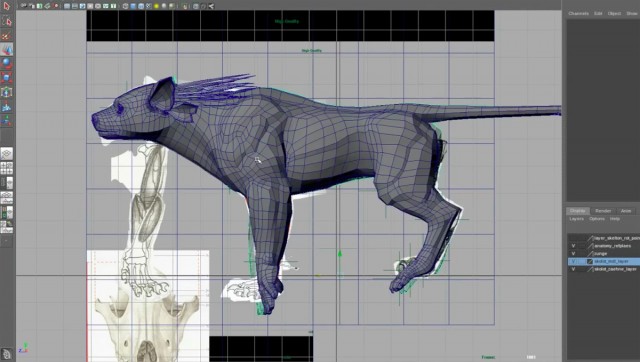This screenshot has height=362, width=640.
Task: Activate the Rotate tool with sphere icon
Action: (x=7, y=63)
